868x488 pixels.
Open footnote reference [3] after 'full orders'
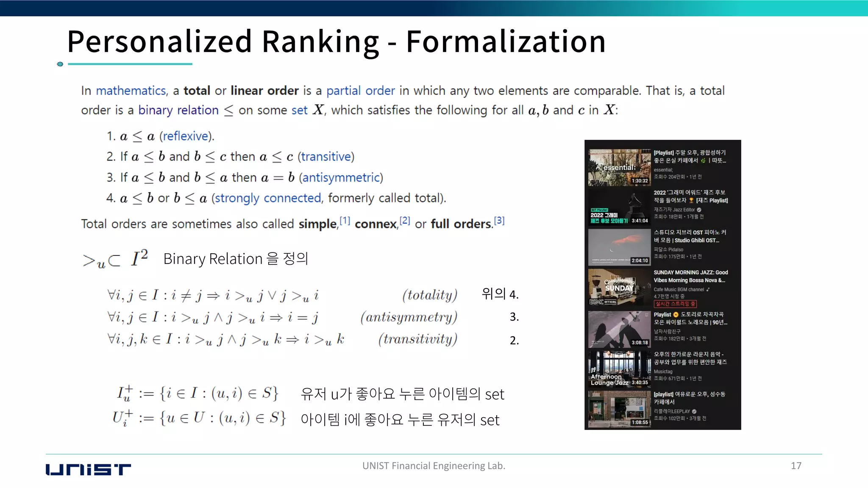click(499, 221)
